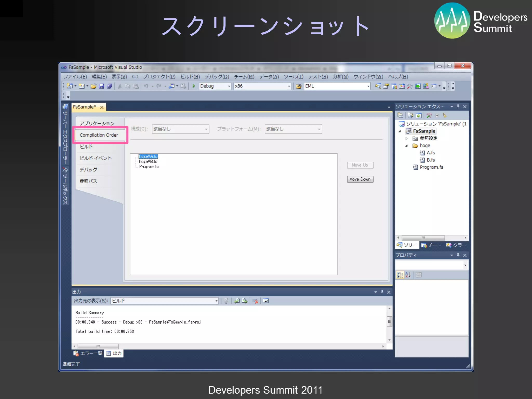Viewport: 532px width, 399px height.
Task: Toggle word wrap icon in Output panel
Action: tap(266, 301)
